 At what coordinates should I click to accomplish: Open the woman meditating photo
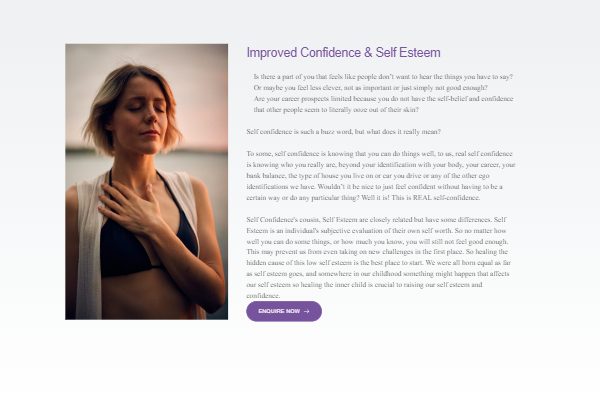147,182
